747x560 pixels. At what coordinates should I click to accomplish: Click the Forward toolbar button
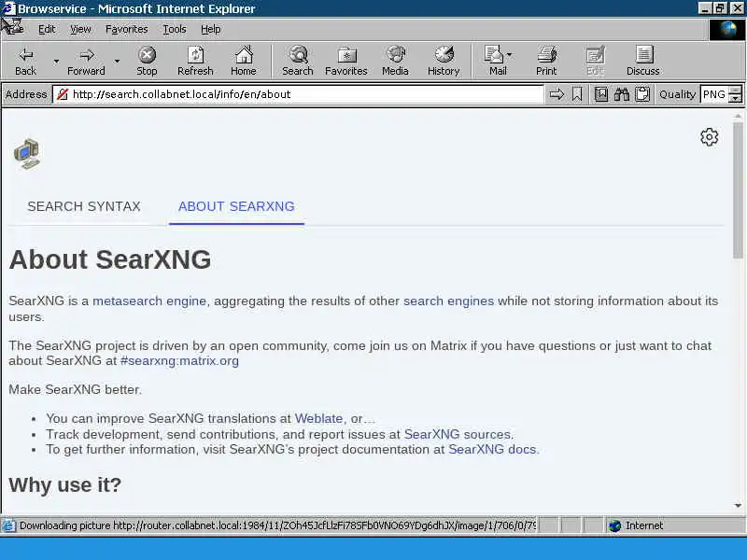[x=86, y=61]
